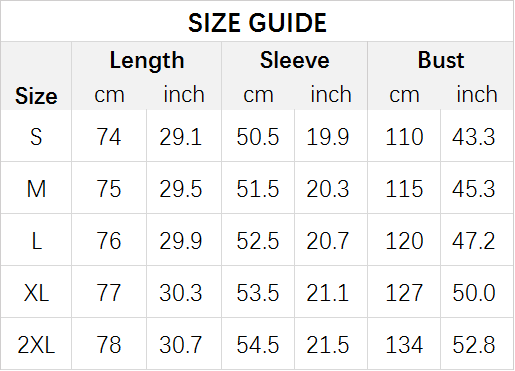Viewport: 515px width, 371px height.
Task: Select the 2XL size row label
Action: [x=36, y=345]
